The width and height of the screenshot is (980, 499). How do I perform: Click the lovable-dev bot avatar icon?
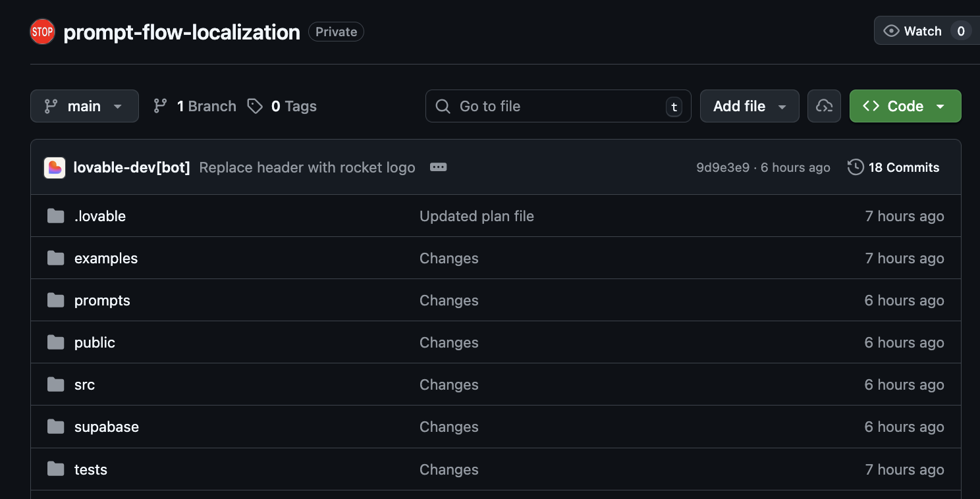[55, 168]
